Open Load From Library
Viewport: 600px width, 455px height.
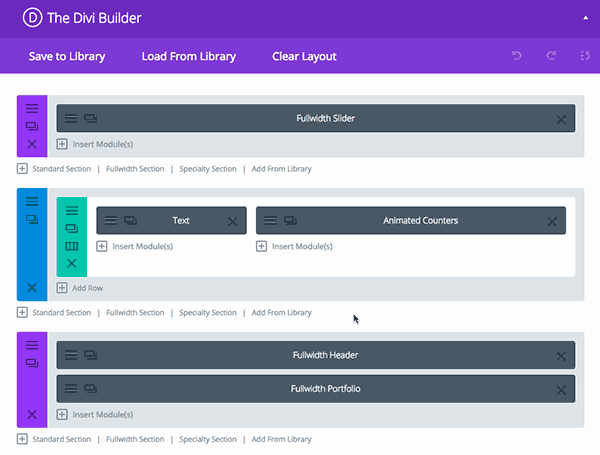(189, 56)
